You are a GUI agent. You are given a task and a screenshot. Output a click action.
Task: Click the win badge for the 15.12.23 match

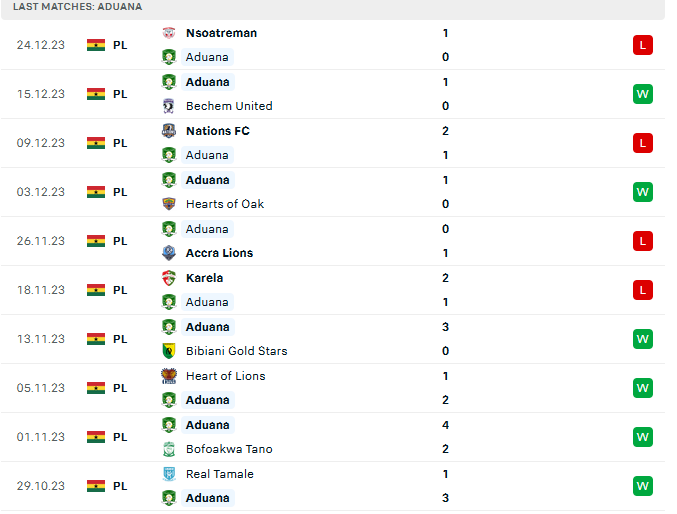click(x=643, y=94)
